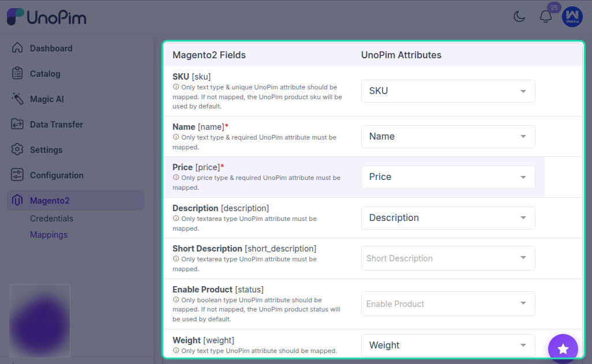Screen dimensions: 592x364
Task: Click the info icon under Weight field
Action: 176,350
